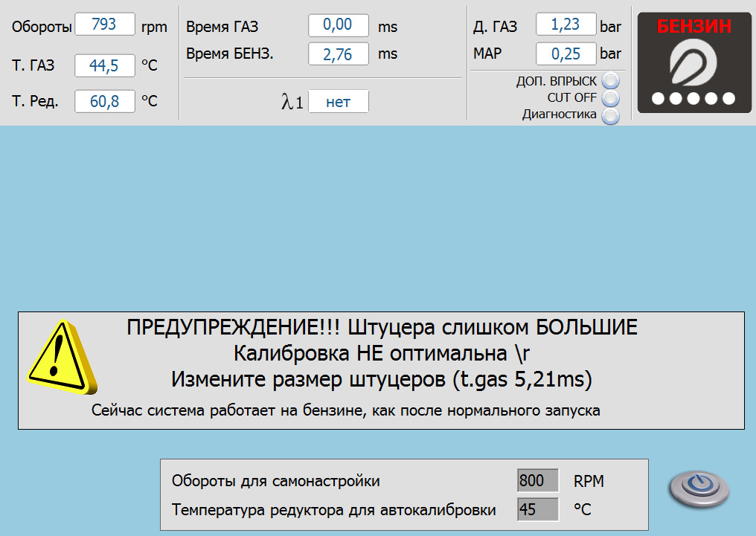The image size is (756, 536).
Task: Select the Время ГАЗ value field
Action: point(339,25)
